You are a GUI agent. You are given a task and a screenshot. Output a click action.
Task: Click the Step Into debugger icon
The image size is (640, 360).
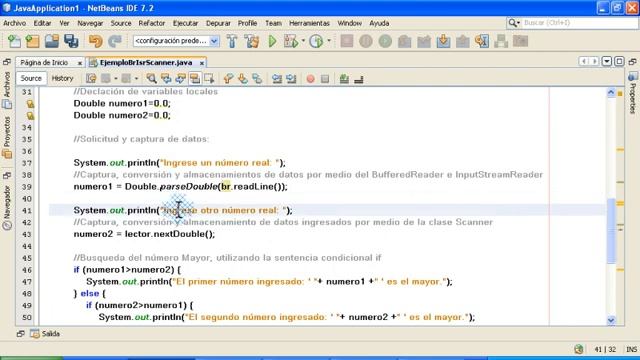point(443,41)
